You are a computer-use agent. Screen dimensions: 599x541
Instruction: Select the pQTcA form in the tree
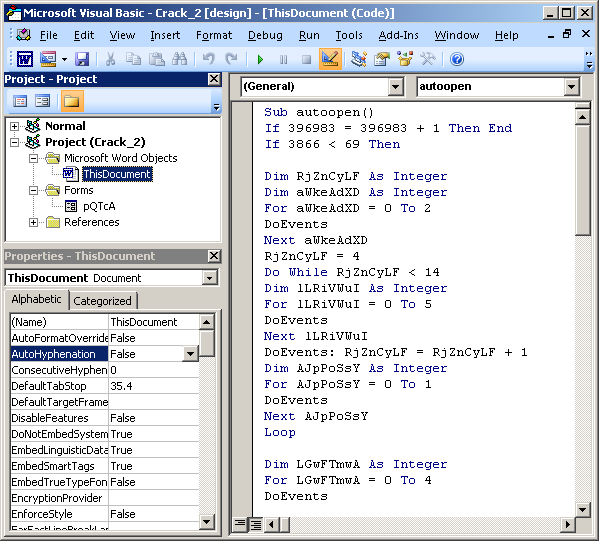(99, 206)
